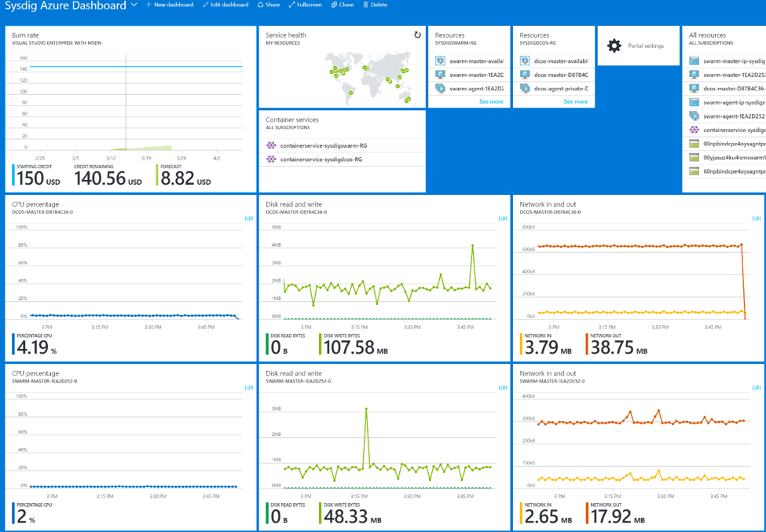Click the Share toolbar button

pos(269,5)
